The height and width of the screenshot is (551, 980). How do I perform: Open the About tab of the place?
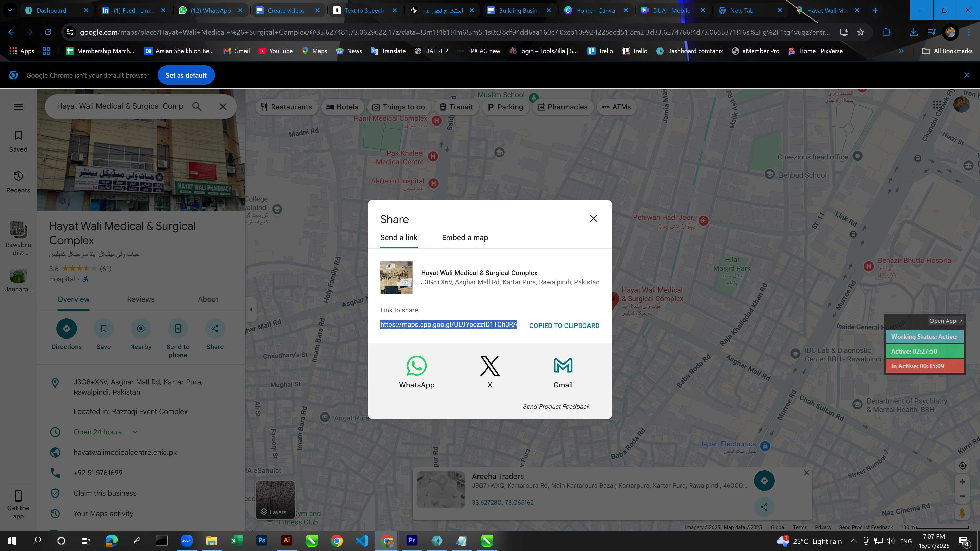click(x=208, y=299)
